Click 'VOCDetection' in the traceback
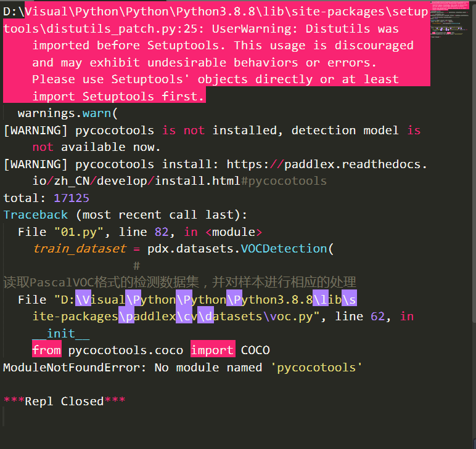The height and width of the screenshot is (449, 476). pos(284,249)
